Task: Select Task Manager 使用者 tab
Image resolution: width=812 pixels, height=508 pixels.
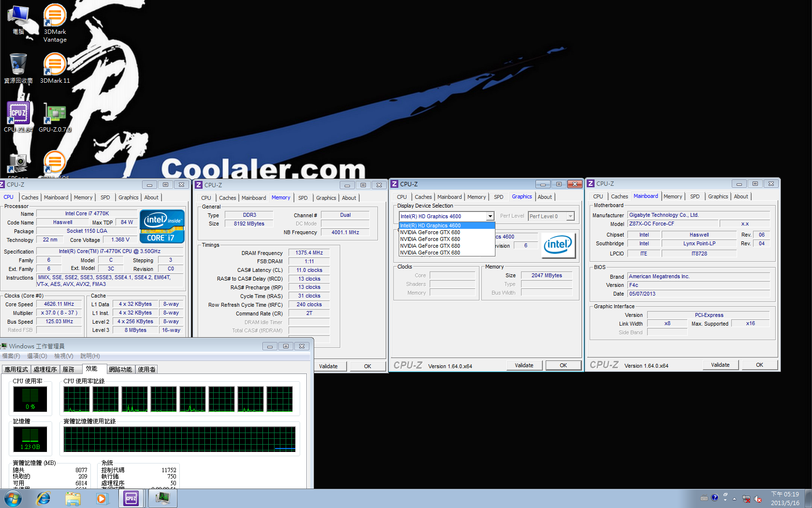Action: pyautogui.click(x=147, y=369)
